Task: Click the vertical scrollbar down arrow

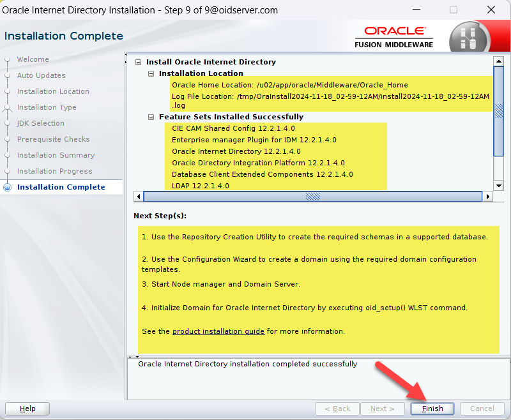Action: point(499,186)
